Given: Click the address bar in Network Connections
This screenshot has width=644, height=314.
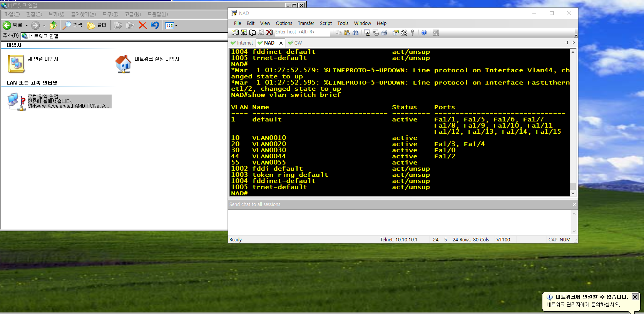Looking at the screenshot, I should pos(124,36).
